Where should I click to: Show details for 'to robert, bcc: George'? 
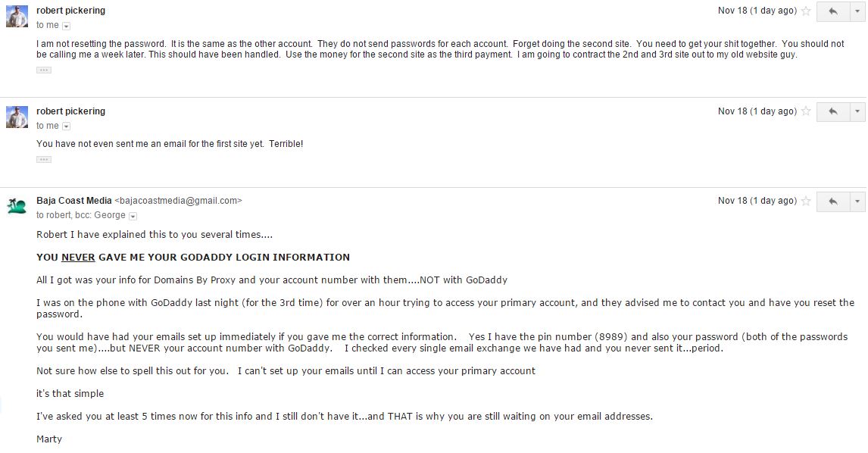click(133, 216)
